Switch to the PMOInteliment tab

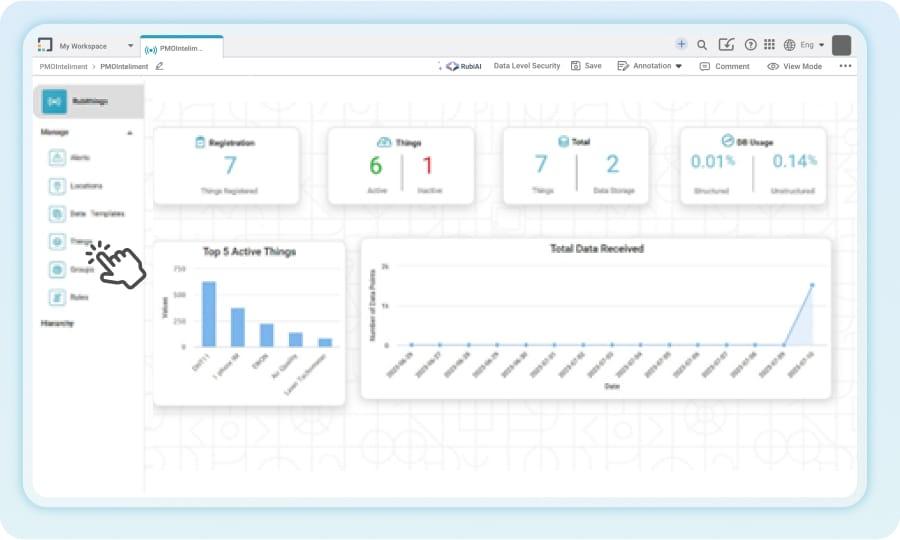(181, 47)
